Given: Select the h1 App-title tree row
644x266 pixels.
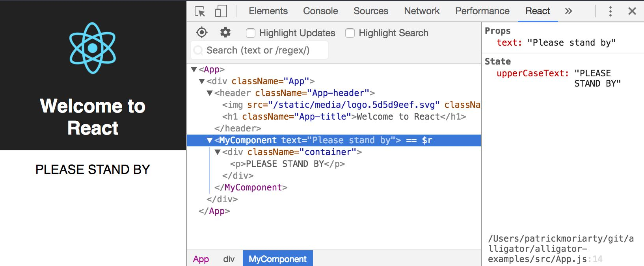Looking at the screenshot, I should tap(334, 116).
